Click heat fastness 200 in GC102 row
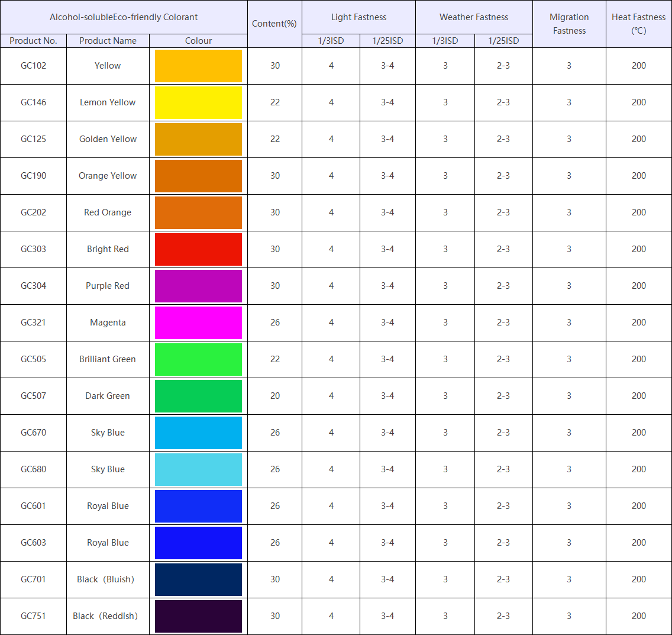Screen dimensions: 672x635 click(638, 66)
